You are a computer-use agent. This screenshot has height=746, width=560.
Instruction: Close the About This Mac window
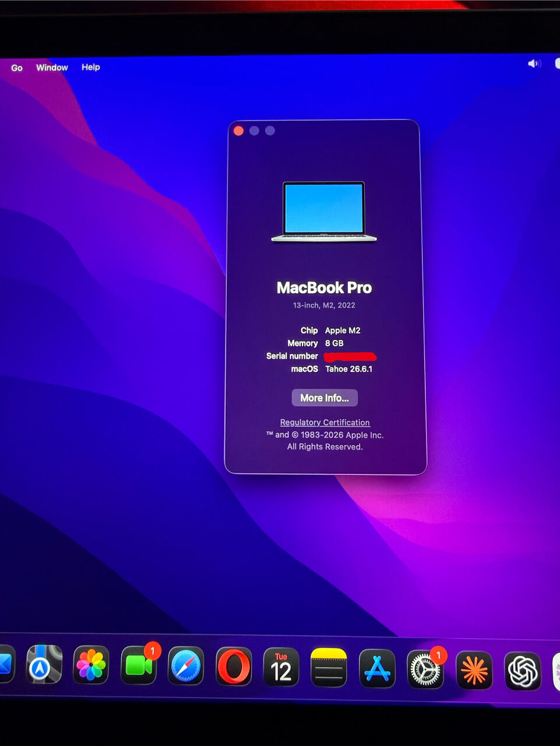click(238, 131)
